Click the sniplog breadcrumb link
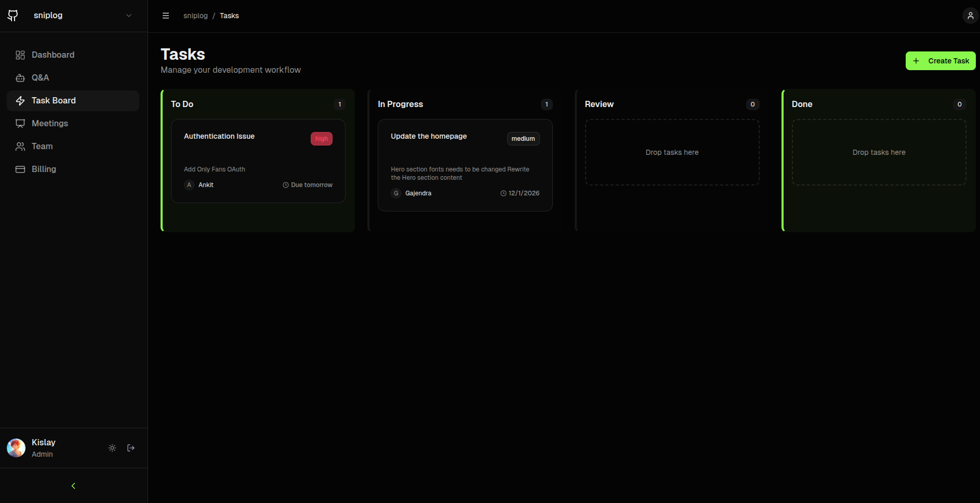This screenshot has width=980, height=503. click(195, 16)
